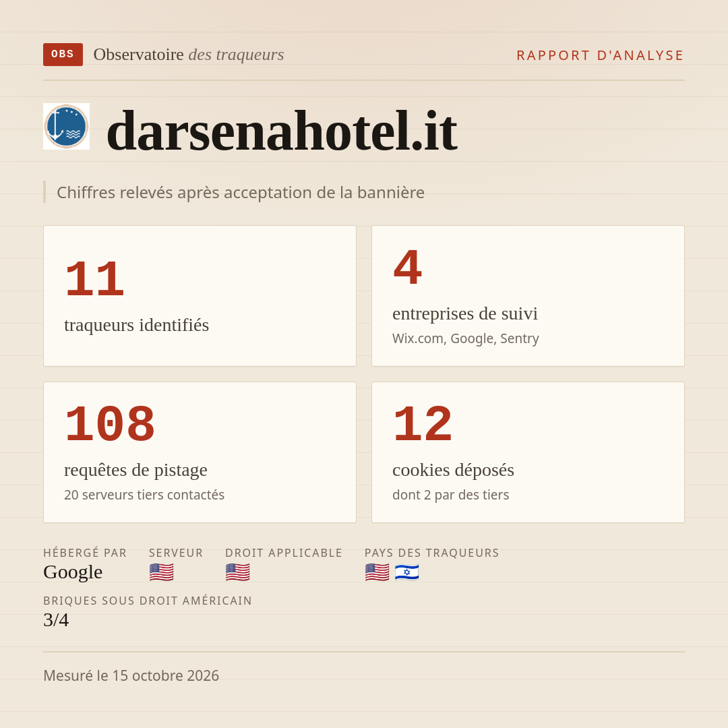
Task: Click the Observatoire des traqueurs title
Action: coord(189,55)
